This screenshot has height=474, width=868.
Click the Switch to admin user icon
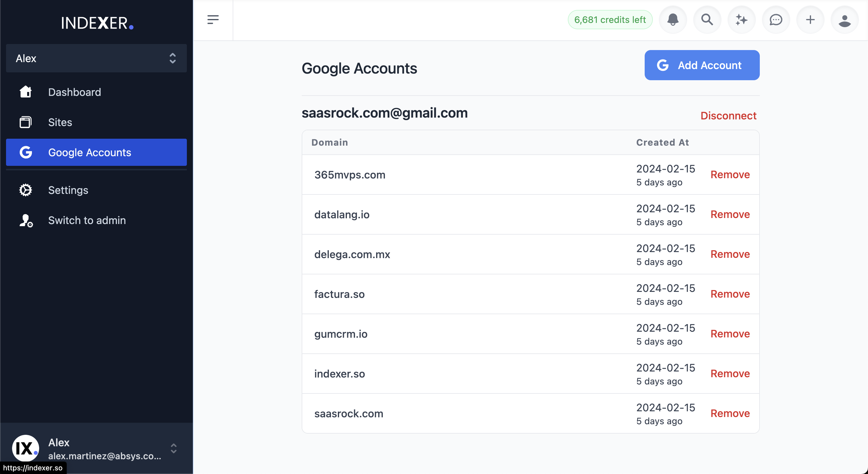[26, 220]
